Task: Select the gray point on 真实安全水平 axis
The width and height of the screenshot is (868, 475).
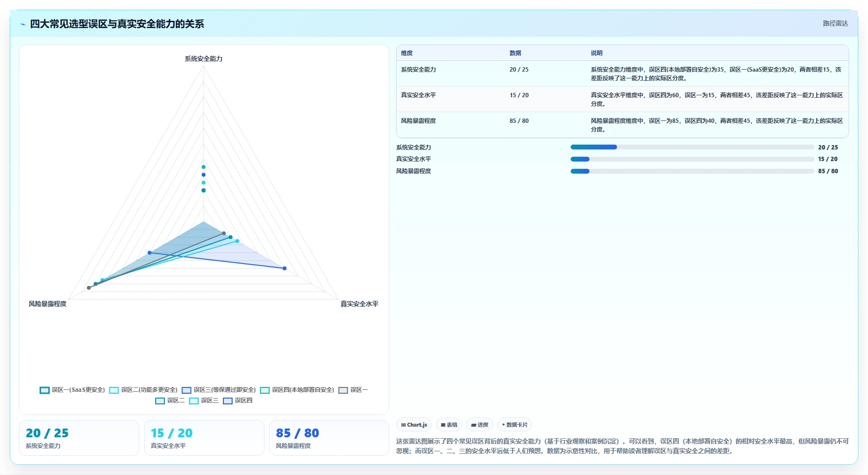Action: pos(223,233)
